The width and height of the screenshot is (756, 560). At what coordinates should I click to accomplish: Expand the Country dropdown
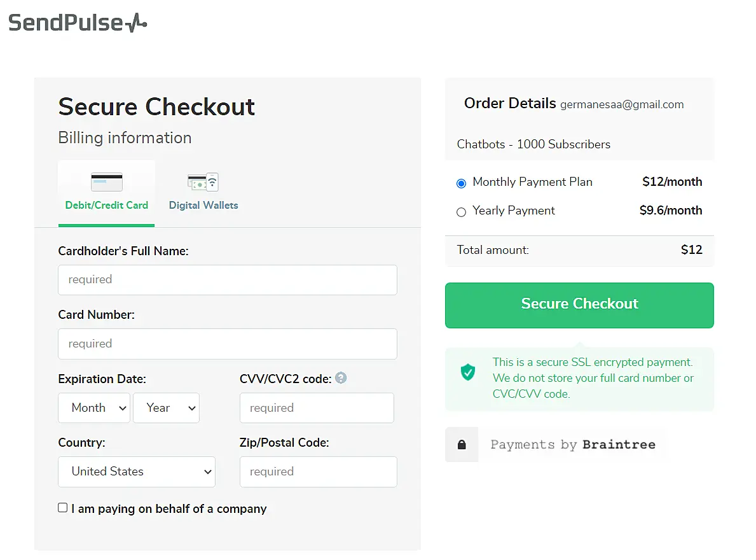pyautogui.click(x=137, y=472)
